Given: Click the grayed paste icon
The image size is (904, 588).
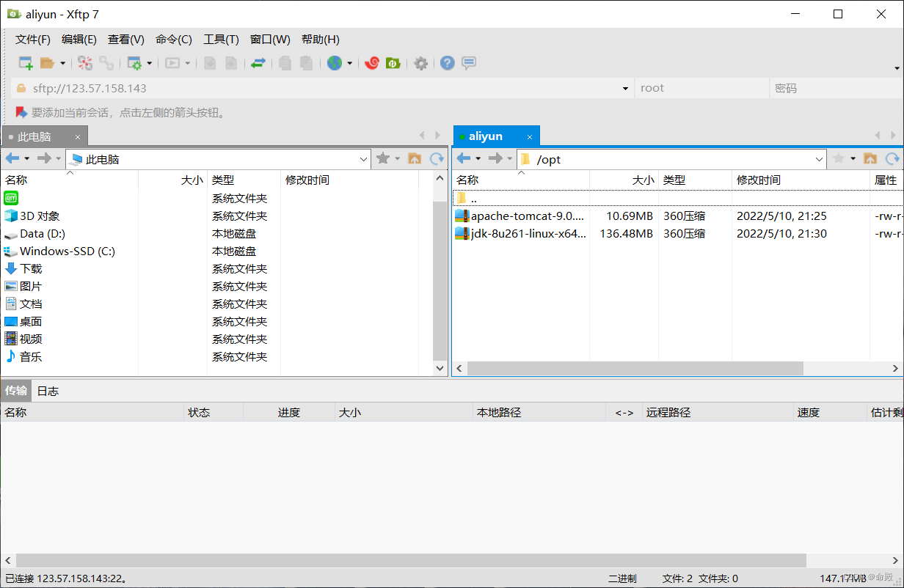Looking at the screenshot, I should (306, 63).
